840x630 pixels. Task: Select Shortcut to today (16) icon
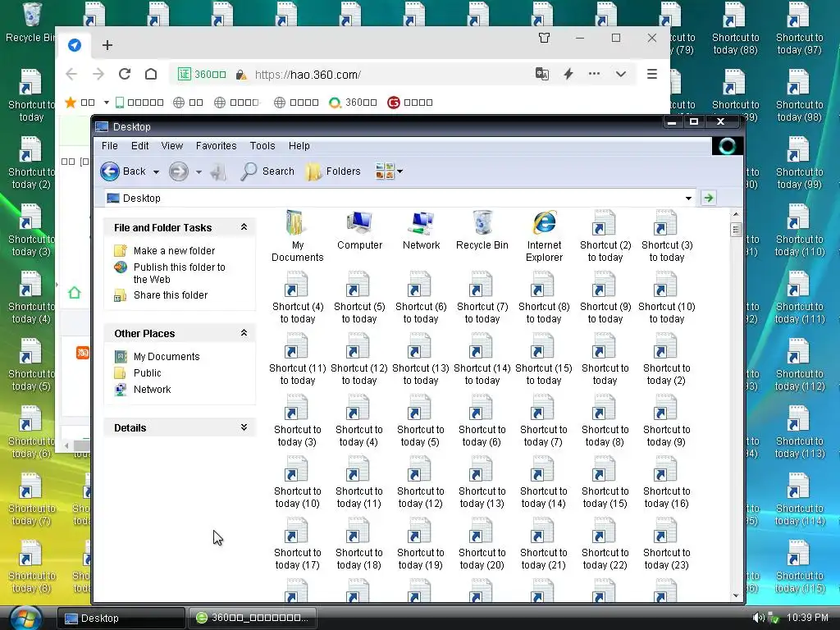tap(666, 482)
